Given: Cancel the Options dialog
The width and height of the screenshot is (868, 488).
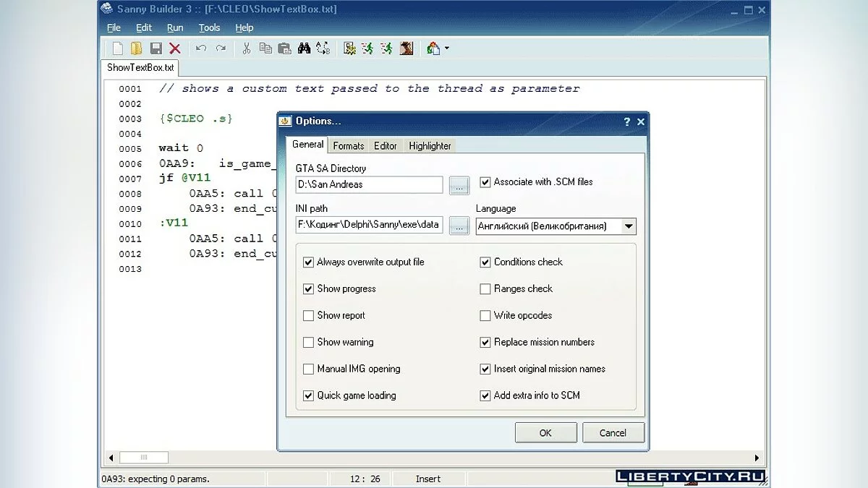Looking at the screenshot, I should [613, 433].
